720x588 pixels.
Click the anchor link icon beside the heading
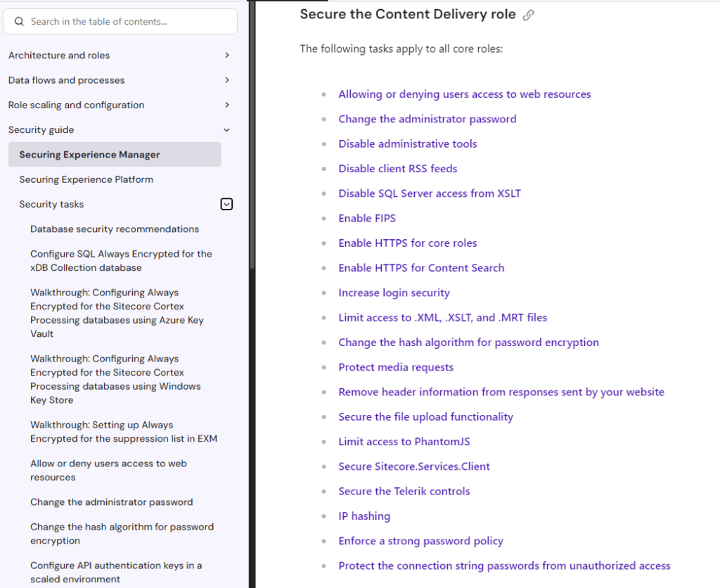tap(529, 15)
